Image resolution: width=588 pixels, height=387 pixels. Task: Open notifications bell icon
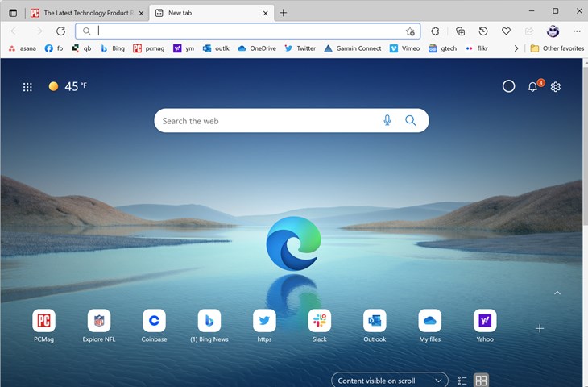pos(532,87)
